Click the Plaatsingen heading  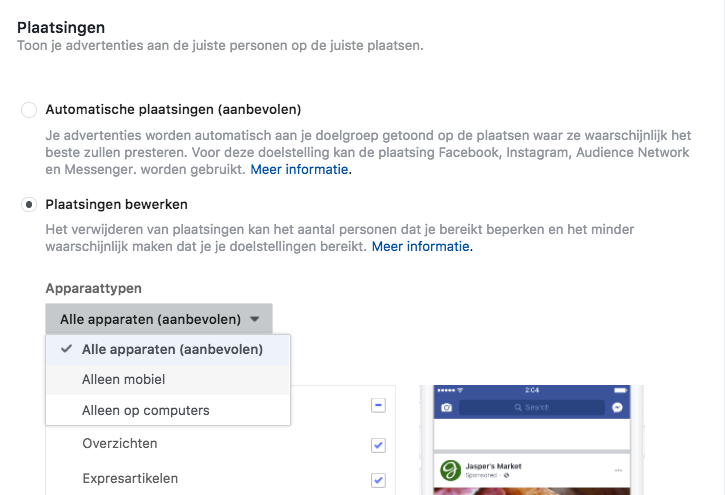pos(61,28)
